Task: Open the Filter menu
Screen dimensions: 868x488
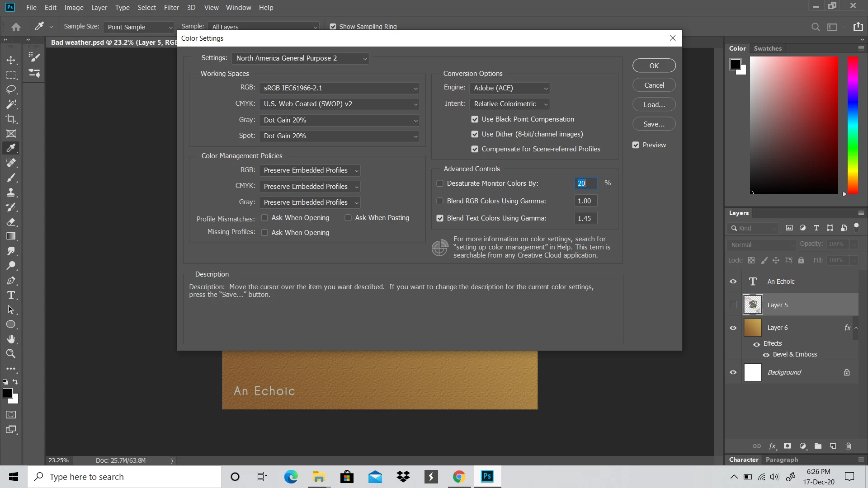Action: click(x=171, y=8)
